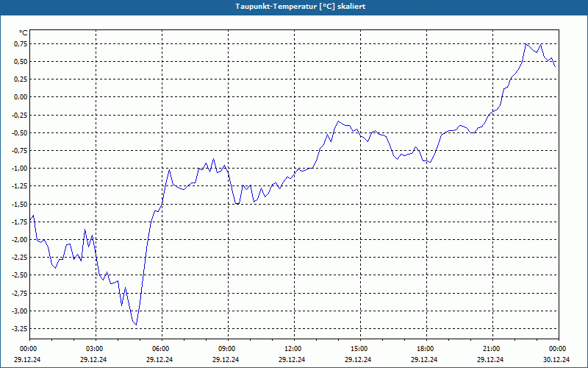Select the -0,50 y-axis value
This screenshot has width=588, height=368.
click(x=20, y=133)
